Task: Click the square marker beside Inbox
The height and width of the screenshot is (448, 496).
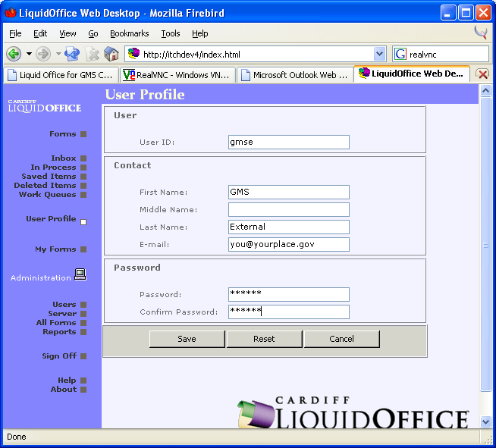Action: [83, 158]
